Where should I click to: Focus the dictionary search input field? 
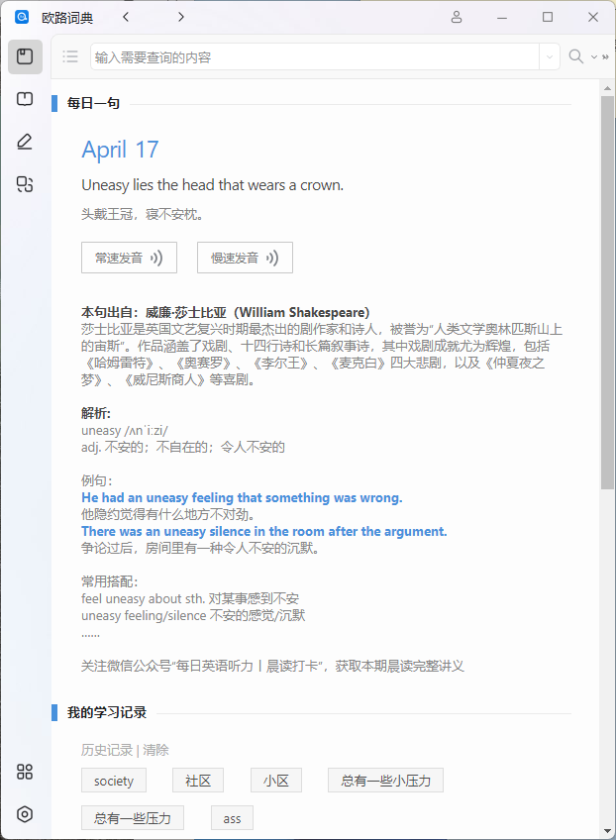(x=315, y=57)
